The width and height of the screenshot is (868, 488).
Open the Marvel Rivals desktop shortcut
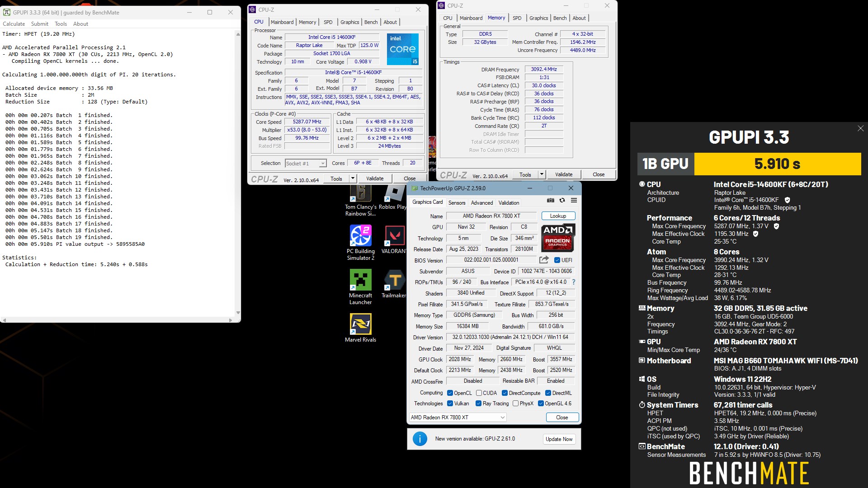(x=361, y=328)
